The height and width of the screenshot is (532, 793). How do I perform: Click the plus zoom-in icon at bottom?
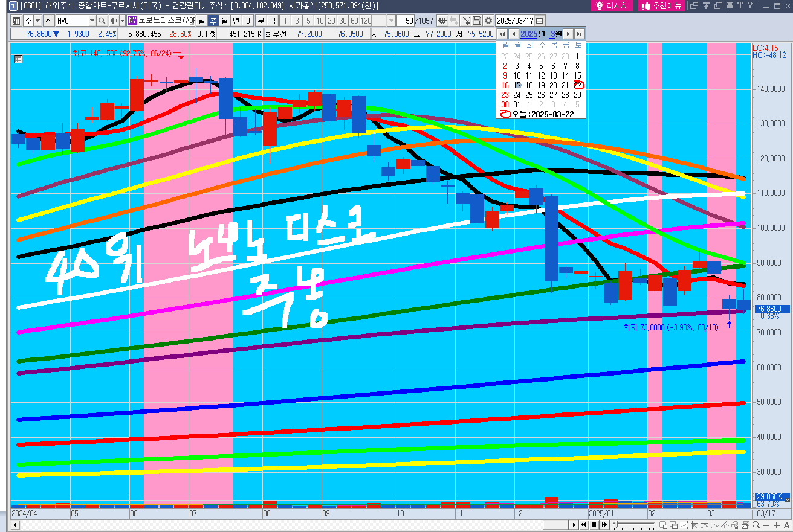(777, 525)
